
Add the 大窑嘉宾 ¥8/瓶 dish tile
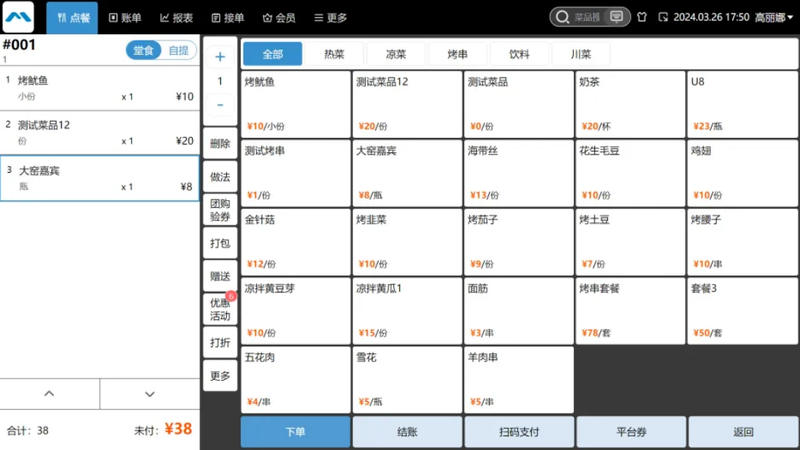tap(407, 173)
